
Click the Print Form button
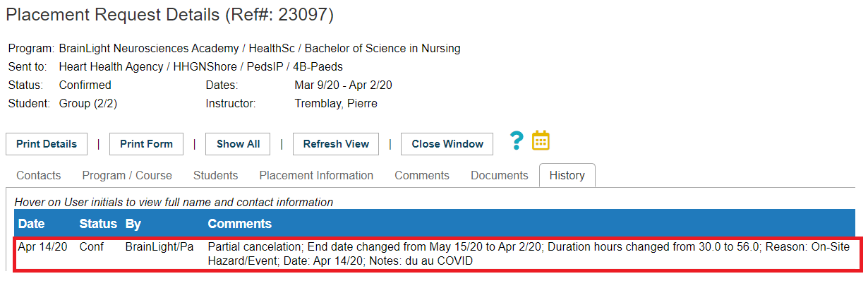click(146, 144)
